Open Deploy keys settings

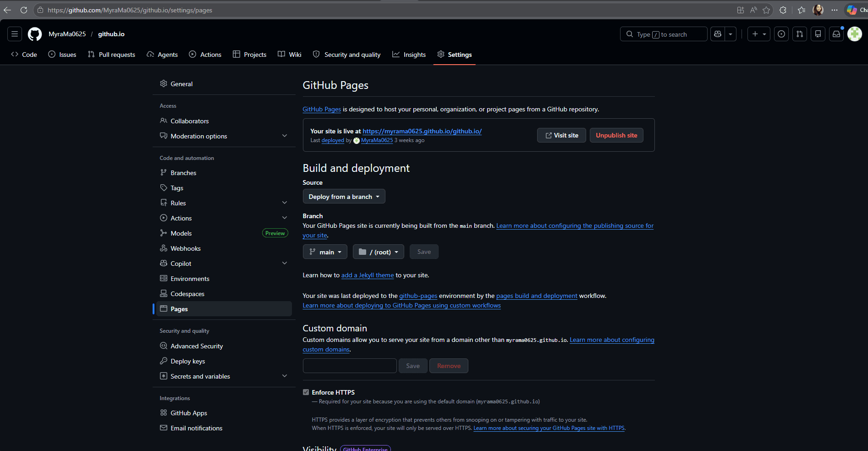click(x=224, y=361)
